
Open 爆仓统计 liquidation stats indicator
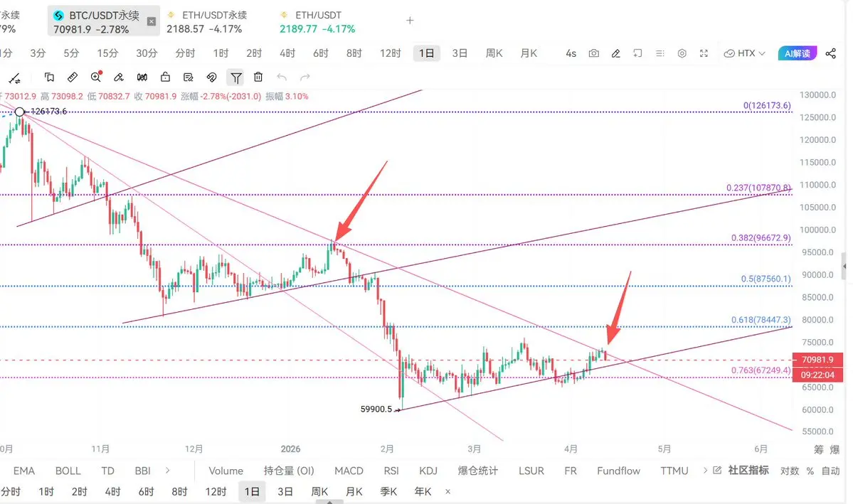coord(477,471)
